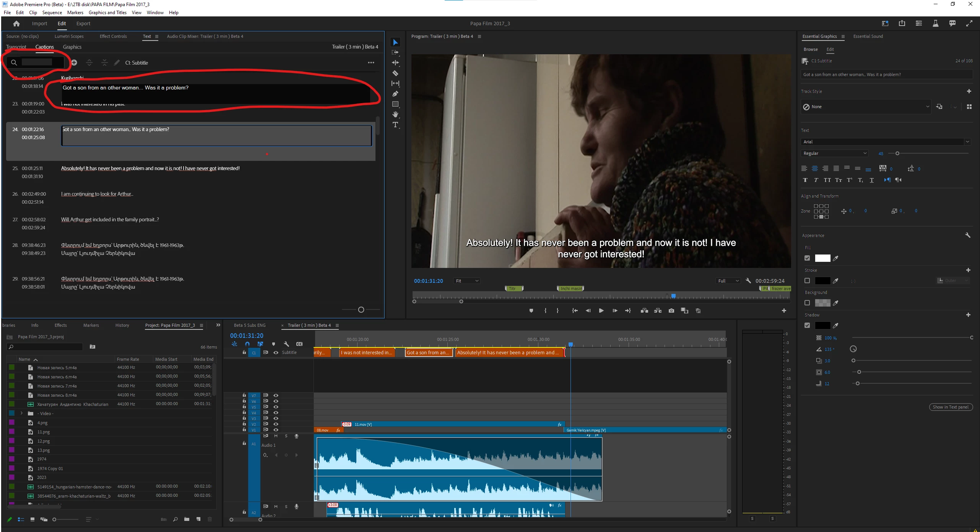Click Show in Text panel button
Screen dimensions: 980x532
pos(951,407)
